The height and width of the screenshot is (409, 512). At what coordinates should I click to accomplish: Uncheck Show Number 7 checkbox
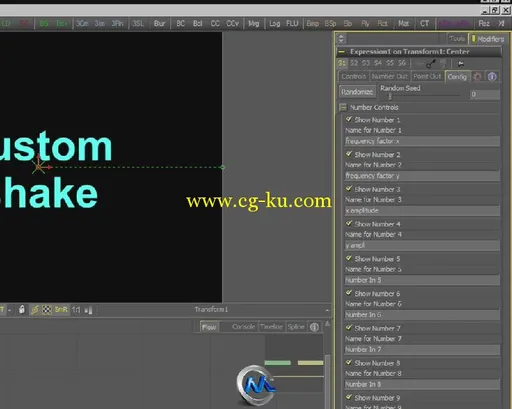349,327
